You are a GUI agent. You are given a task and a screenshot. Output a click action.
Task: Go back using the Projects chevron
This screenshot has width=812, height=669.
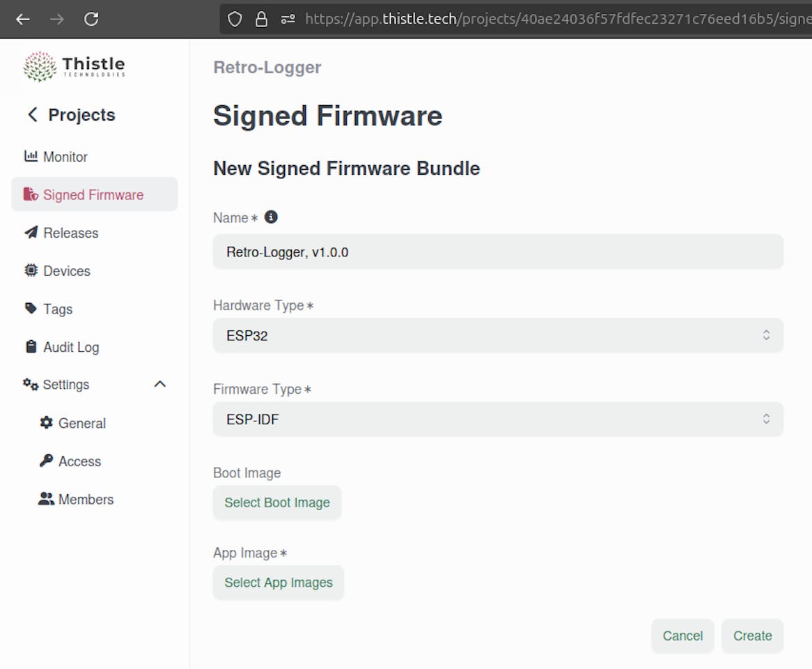pos(32,114)
